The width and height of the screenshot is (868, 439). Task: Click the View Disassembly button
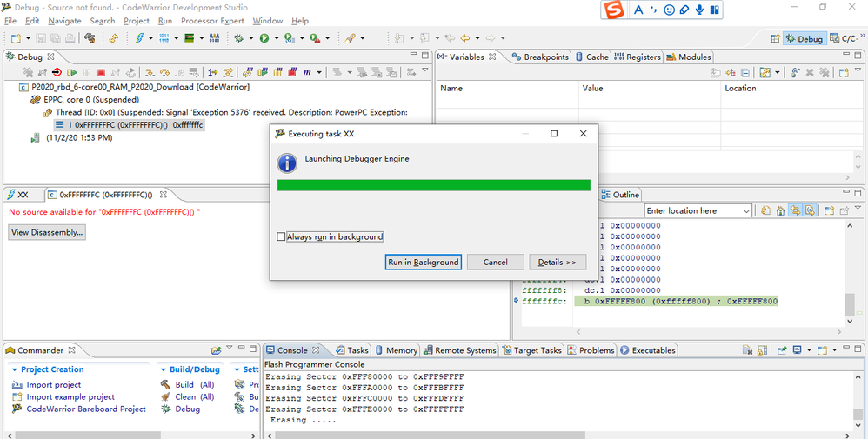tap(47, 232)
